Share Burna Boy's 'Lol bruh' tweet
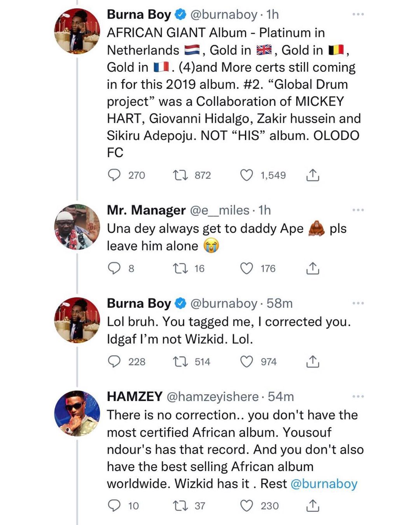The image size is (420, 525). (312, 362)
